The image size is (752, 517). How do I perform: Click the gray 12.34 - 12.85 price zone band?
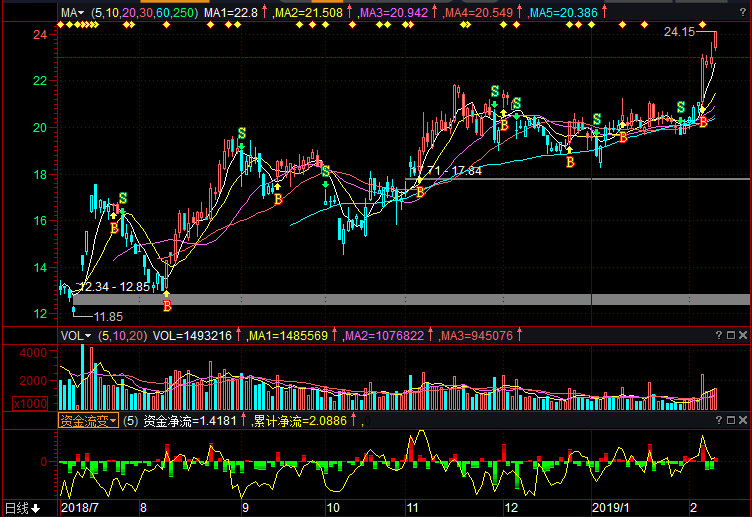400,299
